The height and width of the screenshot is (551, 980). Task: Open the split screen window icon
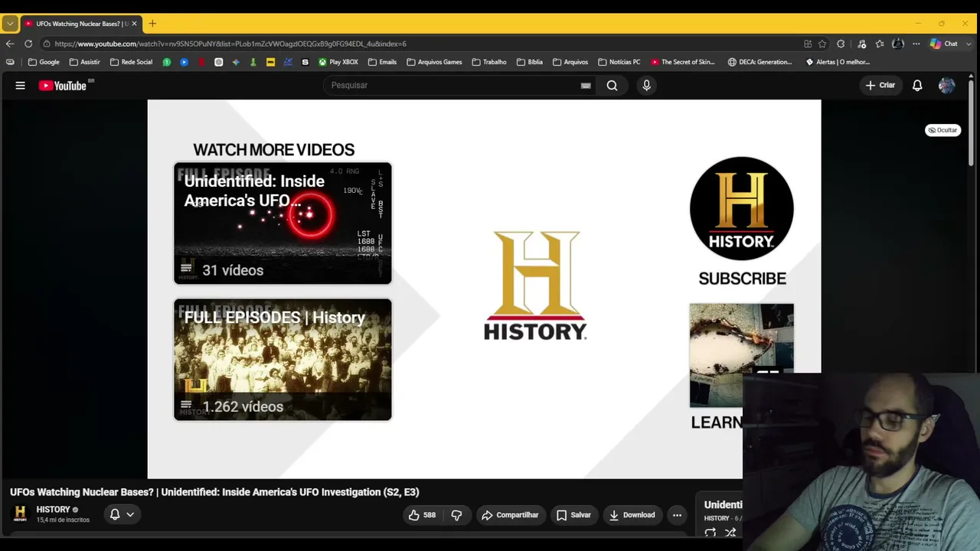(x=808, y=44)
